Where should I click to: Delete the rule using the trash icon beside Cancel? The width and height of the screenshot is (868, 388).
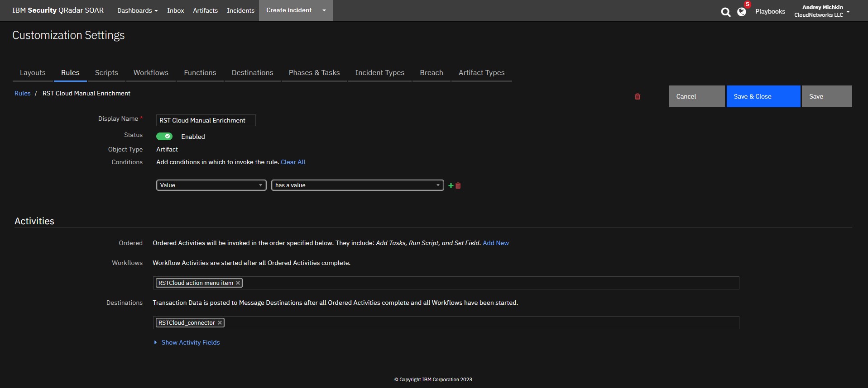point(638,96)
